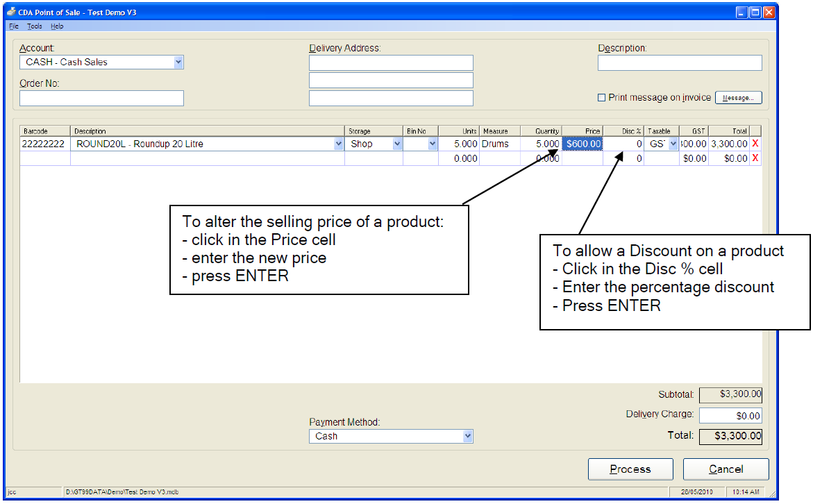Click the red X on the empty second row
813x504 pixels.
tap(755, 158)
